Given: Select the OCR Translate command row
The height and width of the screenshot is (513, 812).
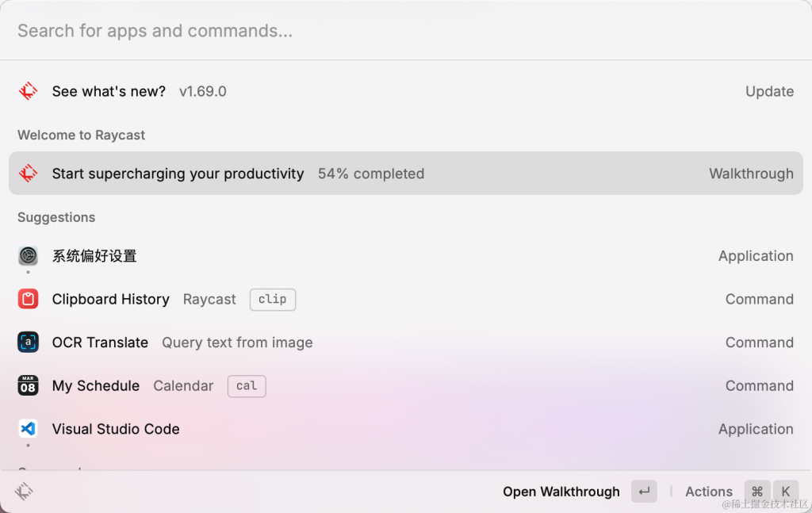Looking at the screenshot, I should coord(406,343).
